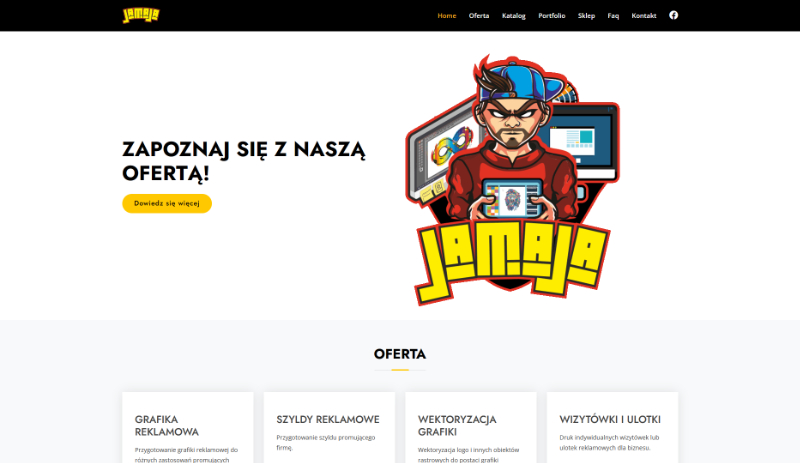
Task: Select the Wizytówki i Ulotki card heading
Action: 610,419
